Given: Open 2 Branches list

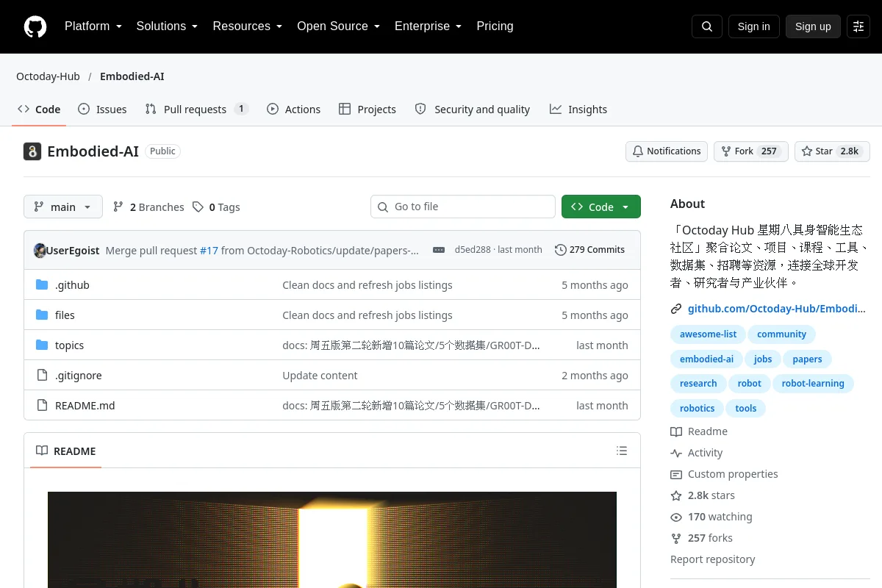Looking at the screenshot, I should click(148, 207).
